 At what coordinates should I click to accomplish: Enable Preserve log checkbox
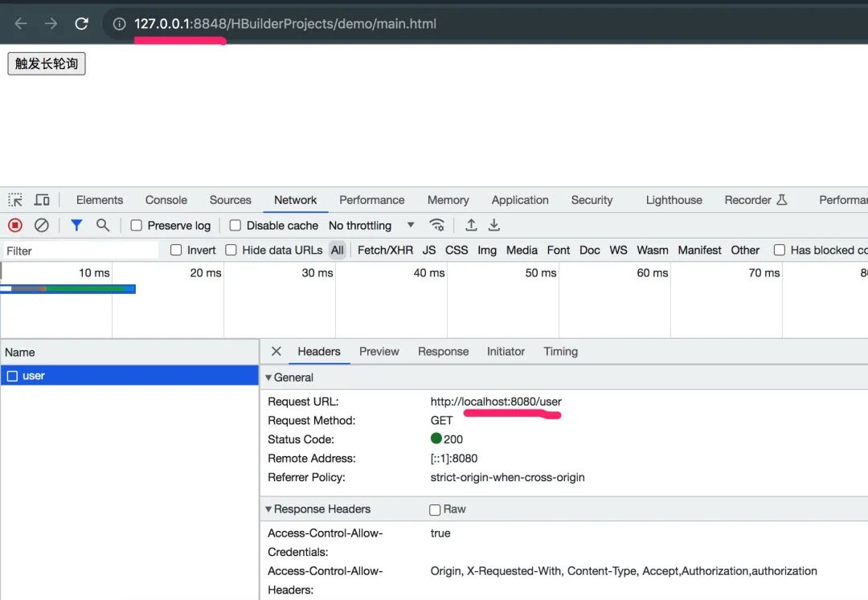point(136,226)
